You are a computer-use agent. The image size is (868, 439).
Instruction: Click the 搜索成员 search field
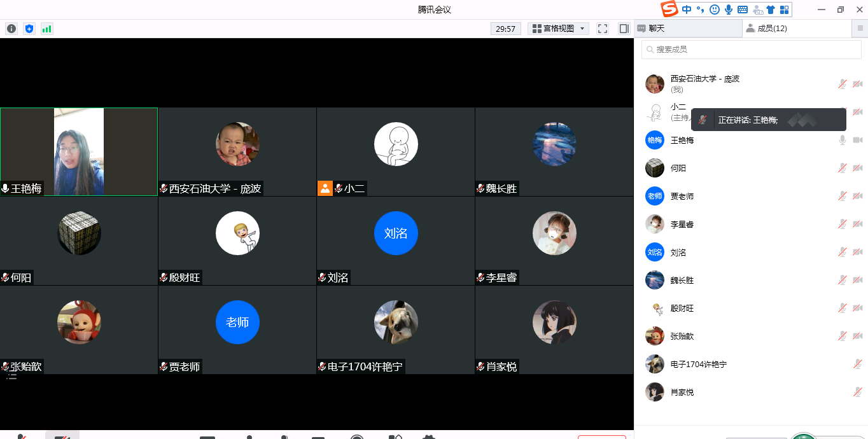tap(751, 49)
